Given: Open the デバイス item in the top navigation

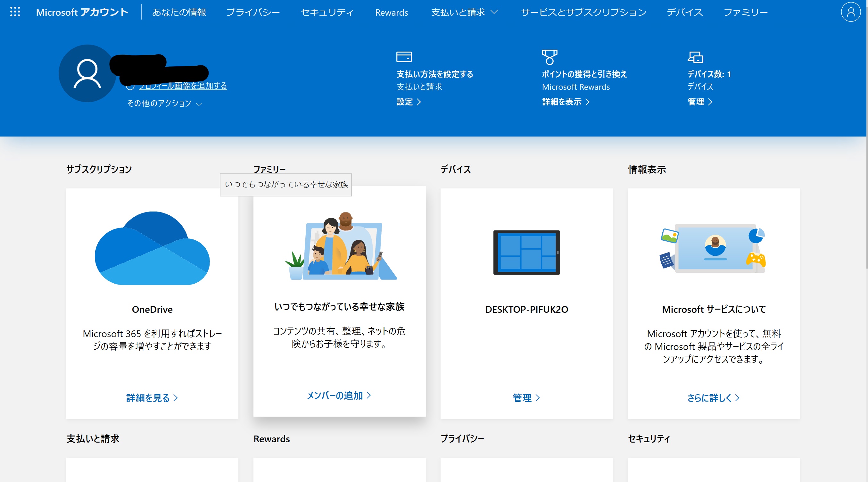Looking at the screenshot, I should tap(684, 12).
